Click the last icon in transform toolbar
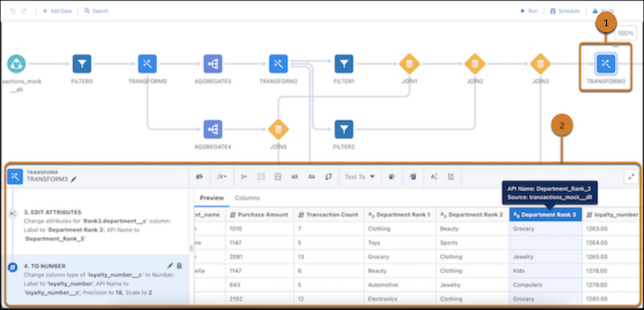Viewport: 644px width, 310px height. coord(451,176)
